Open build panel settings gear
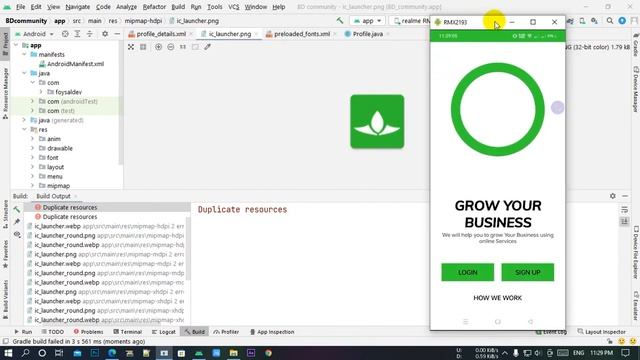 613,196
